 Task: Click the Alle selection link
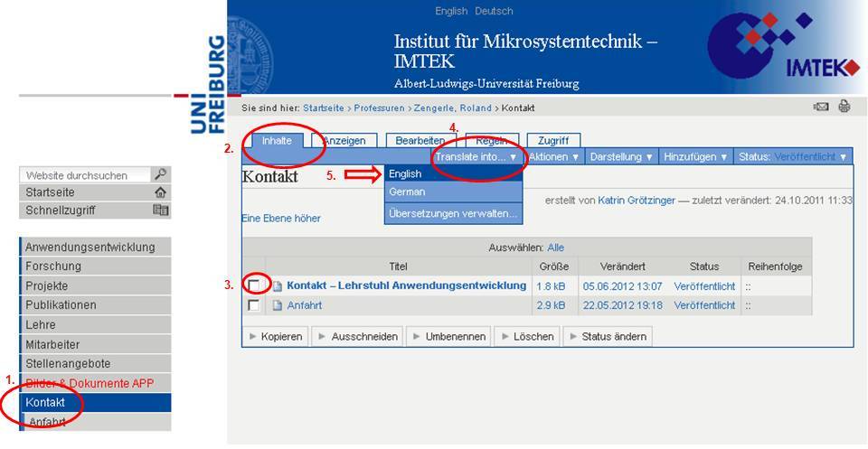(x=556, y=248)
